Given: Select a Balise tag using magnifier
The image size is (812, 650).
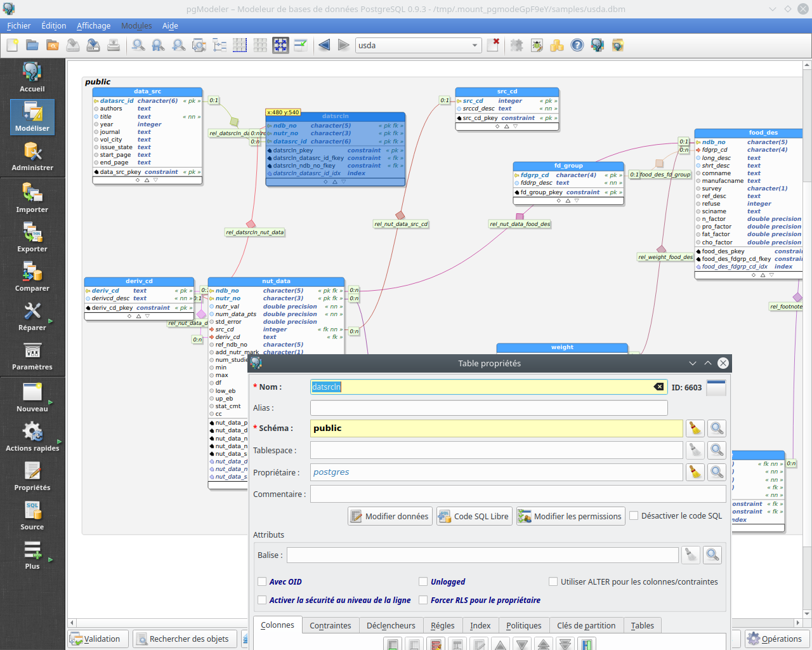Looking at the screenshot, I should click(x=712, y=555).
